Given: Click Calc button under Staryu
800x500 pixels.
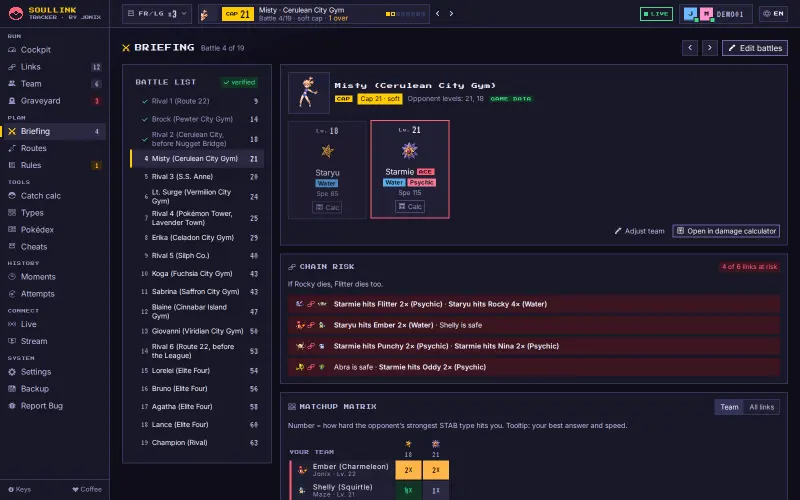Looking at the screenshot, I should [x=327, y=207].
